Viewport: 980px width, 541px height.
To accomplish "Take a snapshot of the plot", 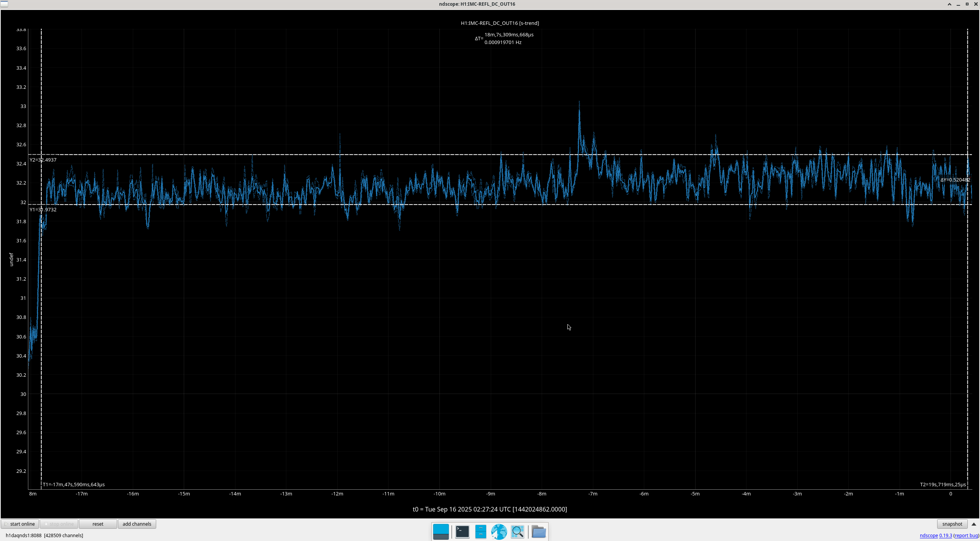I will pyautogui.click(x=952, y=524).
